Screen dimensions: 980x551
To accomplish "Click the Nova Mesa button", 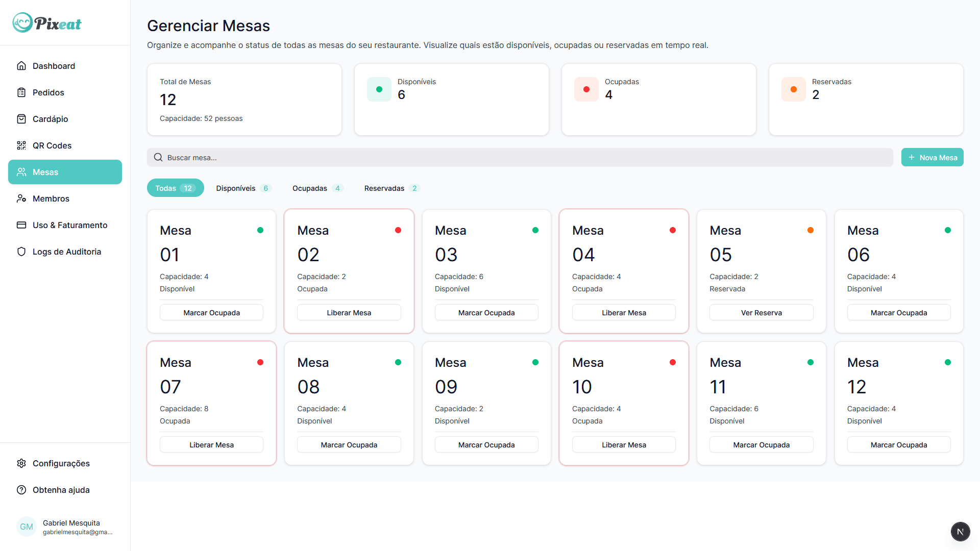I will 932,158.
